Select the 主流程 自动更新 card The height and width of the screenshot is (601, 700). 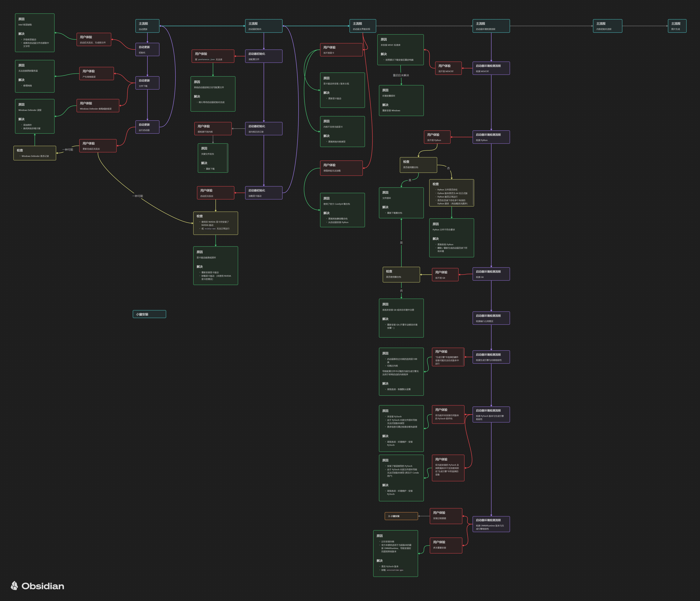pos(147,26)
